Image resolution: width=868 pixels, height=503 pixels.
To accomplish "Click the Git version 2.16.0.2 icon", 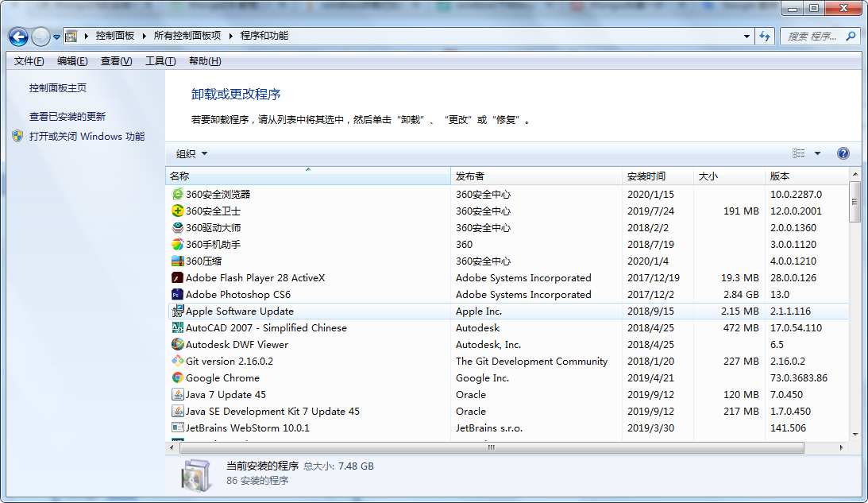I will (177, 362).
